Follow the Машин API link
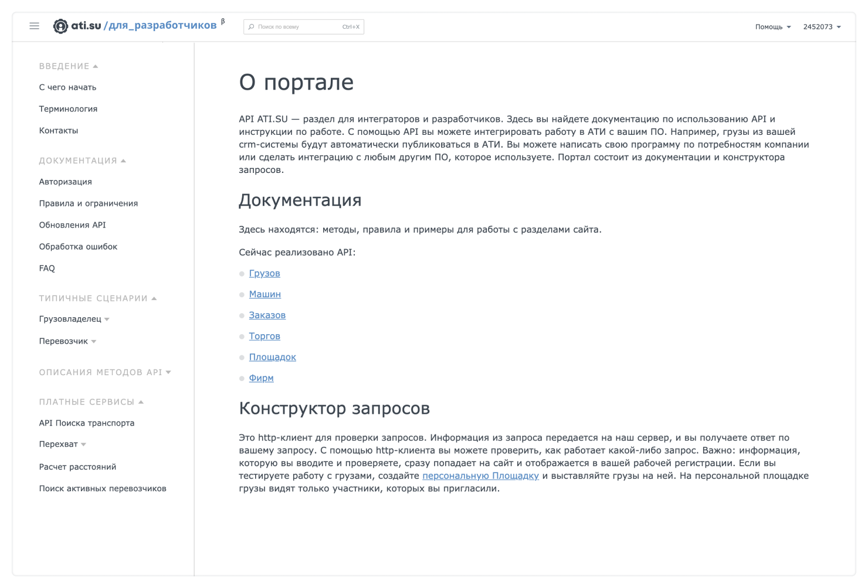This screenshot has height=588, width=868. pyautogui.click(x=265, y=294)
